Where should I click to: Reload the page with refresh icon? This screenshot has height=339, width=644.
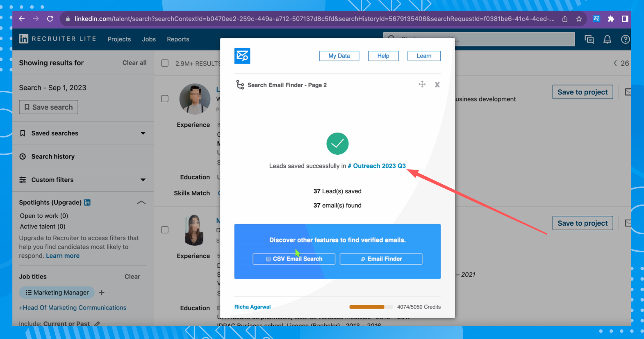pos(50,19)
